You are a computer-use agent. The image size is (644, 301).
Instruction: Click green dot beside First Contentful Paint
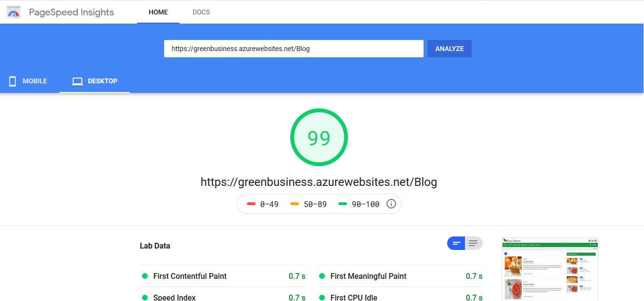(144, 276)
